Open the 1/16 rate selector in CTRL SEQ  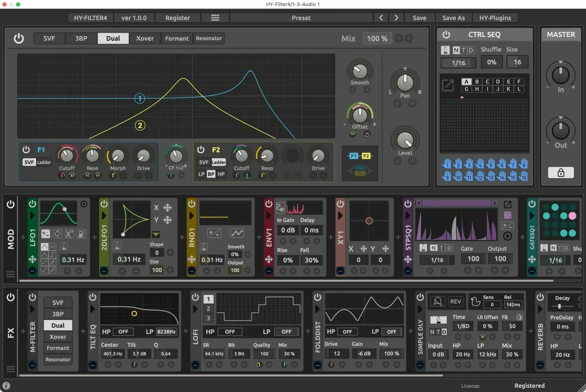point(458,62)
